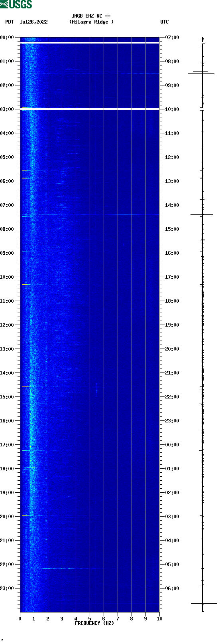Image resolution: width=220 pixels, height=644 pixels.
Task: Click the 14:00 label on PDT axis
Action: point(7,373)
